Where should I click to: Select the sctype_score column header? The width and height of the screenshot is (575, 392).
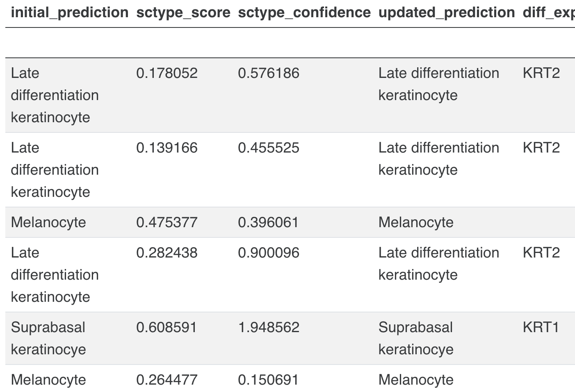point(183,12)
